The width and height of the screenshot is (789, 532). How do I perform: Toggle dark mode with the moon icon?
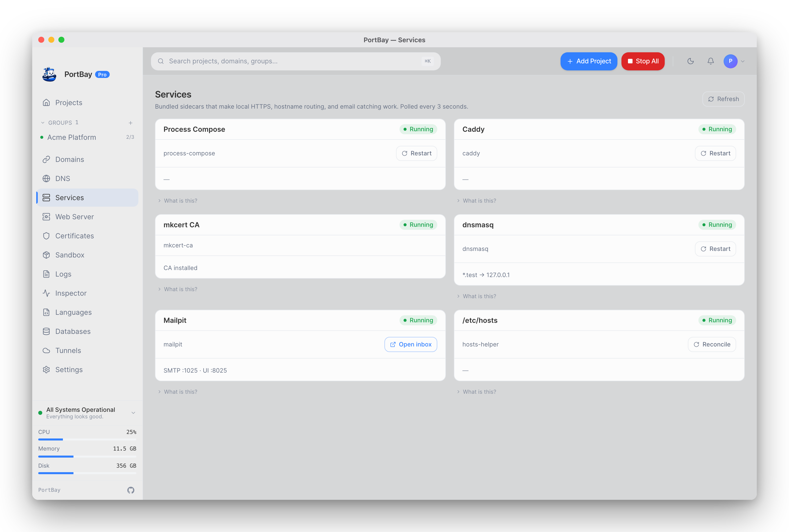(691, 61)
